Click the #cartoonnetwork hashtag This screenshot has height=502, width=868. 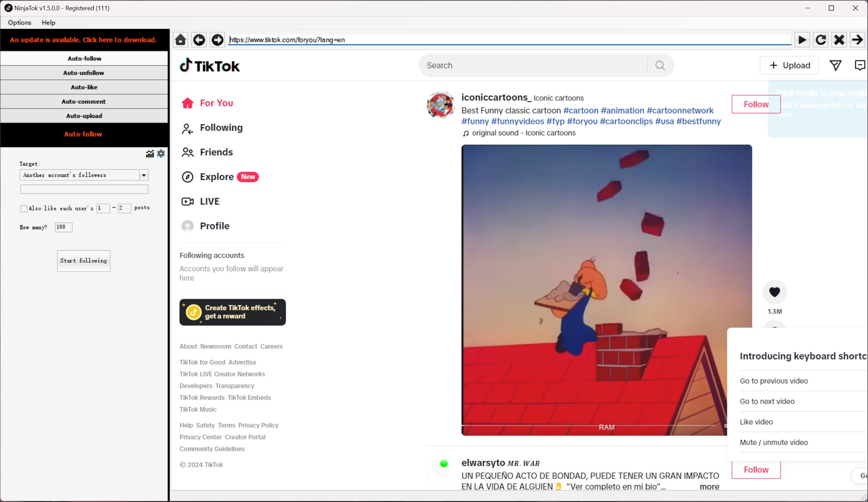(680, 111)
